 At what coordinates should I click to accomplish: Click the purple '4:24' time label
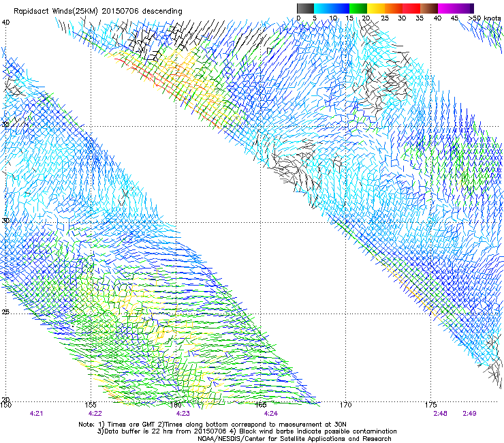(271, 414)
